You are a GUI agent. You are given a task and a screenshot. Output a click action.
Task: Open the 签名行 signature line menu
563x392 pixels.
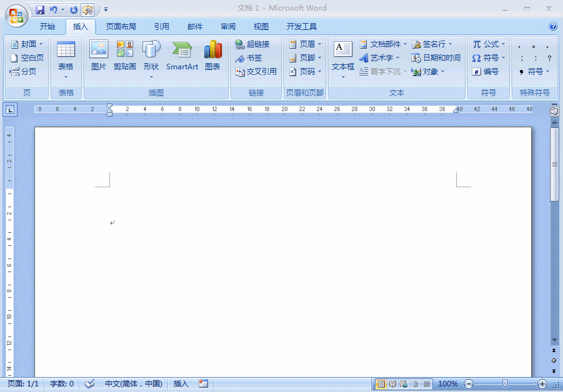pos(432,44)
